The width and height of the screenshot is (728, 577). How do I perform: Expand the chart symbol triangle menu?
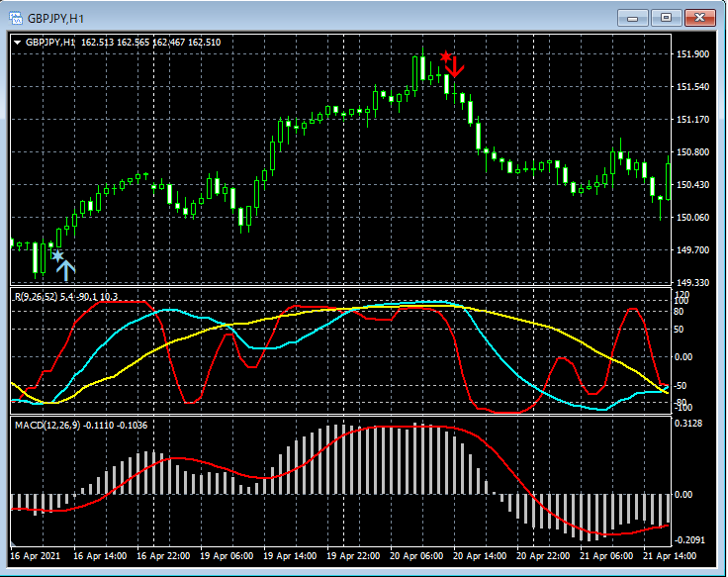point(18,43)
